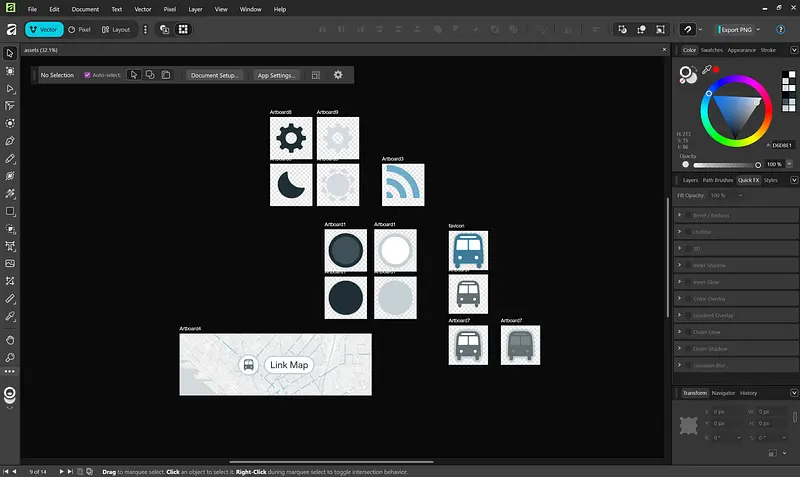Expand the Outer Glow effect section
Image resolution: width=800 pixels, height=477 pixels.
[x=680, y=332]
